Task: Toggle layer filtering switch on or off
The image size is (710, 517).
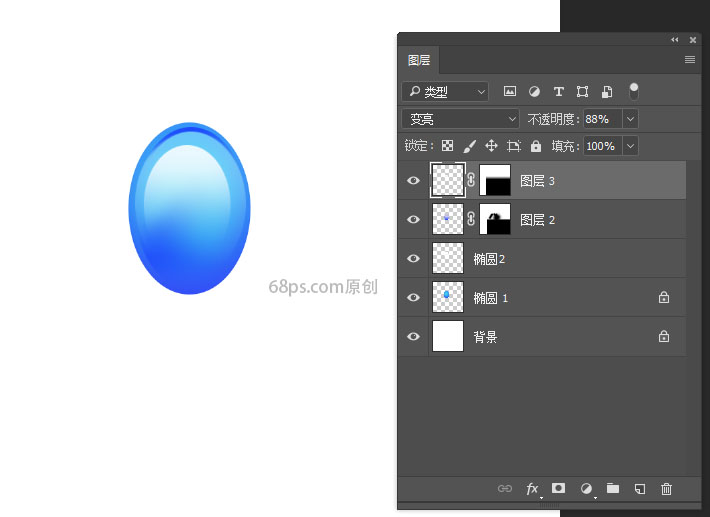Action: [x=634, y=91]
